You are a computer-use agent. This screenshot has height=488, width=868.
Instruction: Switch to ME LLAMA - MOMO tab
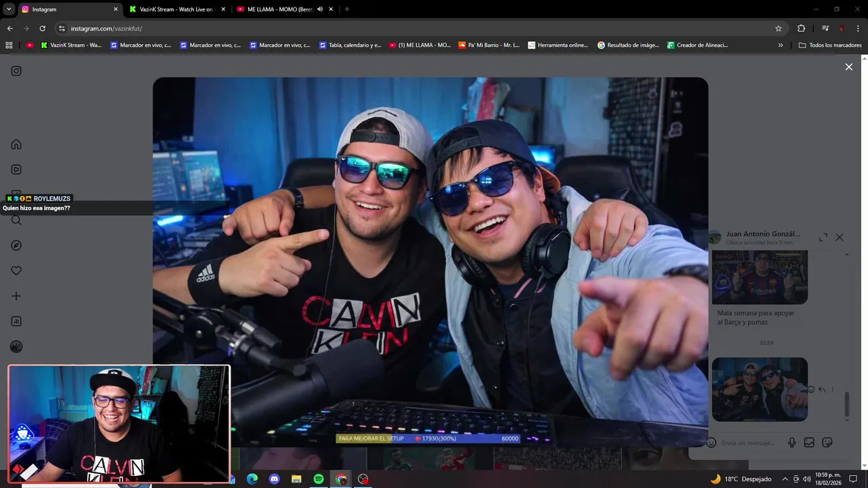(x=279, y=9)
